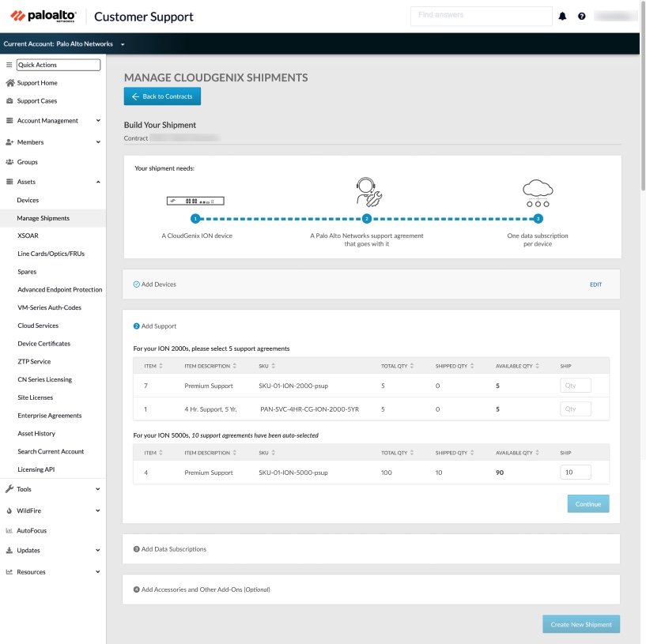This screenshot has width=646, height=644.
Task: Click the Account Management list icon
Action: point(9,121)
